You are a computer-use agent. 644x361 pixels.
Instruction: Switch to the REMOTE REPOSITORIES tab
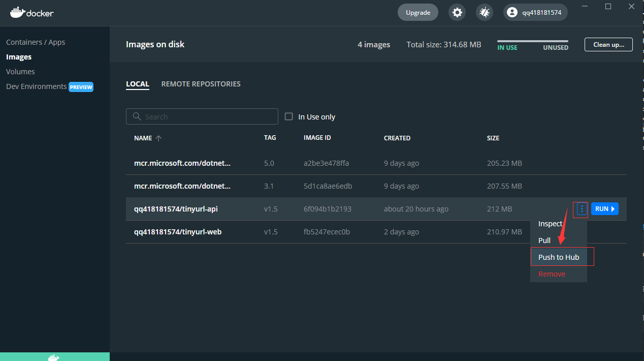point(201,84)
